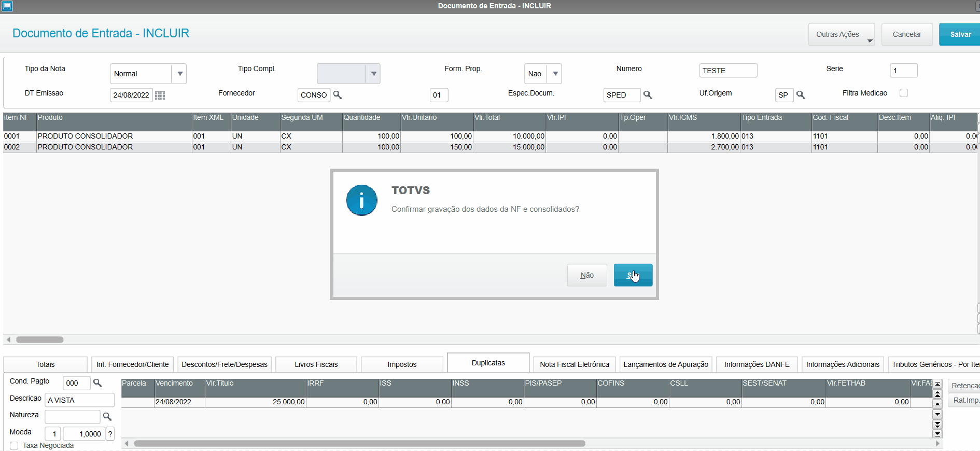
Task: Open the Form. Prop. dropdown
Action: (555, 74)
